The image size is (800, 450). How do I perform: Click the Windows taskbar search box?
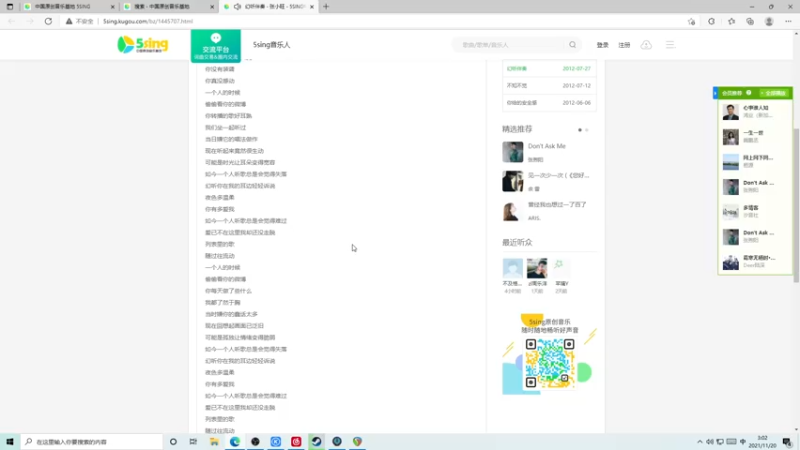tap(92, 442)
